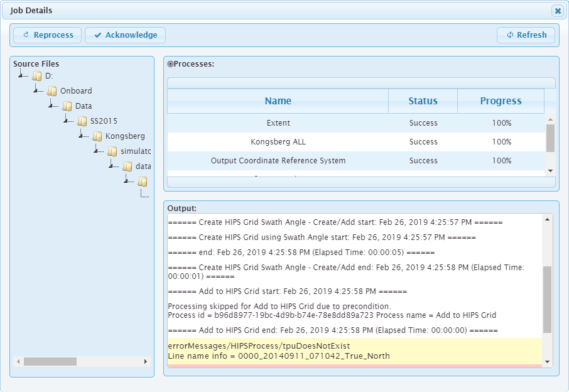Sort by the Name column header
569x392 pixels.
click(278, 101)
